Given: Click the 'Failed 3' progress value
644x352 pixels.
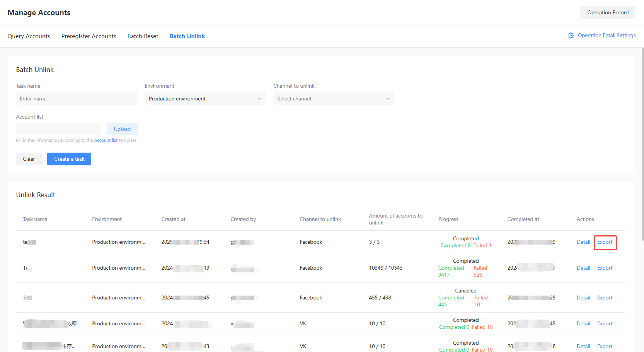Looking at the screenshot, I should pyautogui.click(x=482, y=245).
